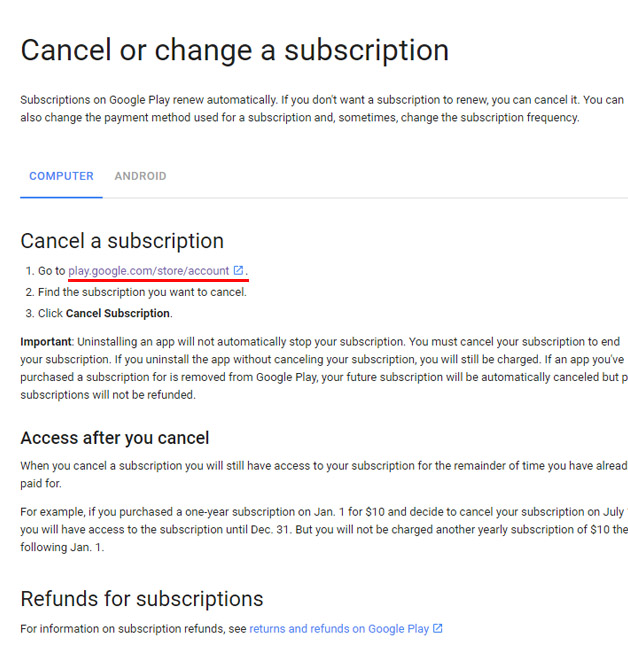Click the For information on subscription refunds text

[x=133, y=629]
